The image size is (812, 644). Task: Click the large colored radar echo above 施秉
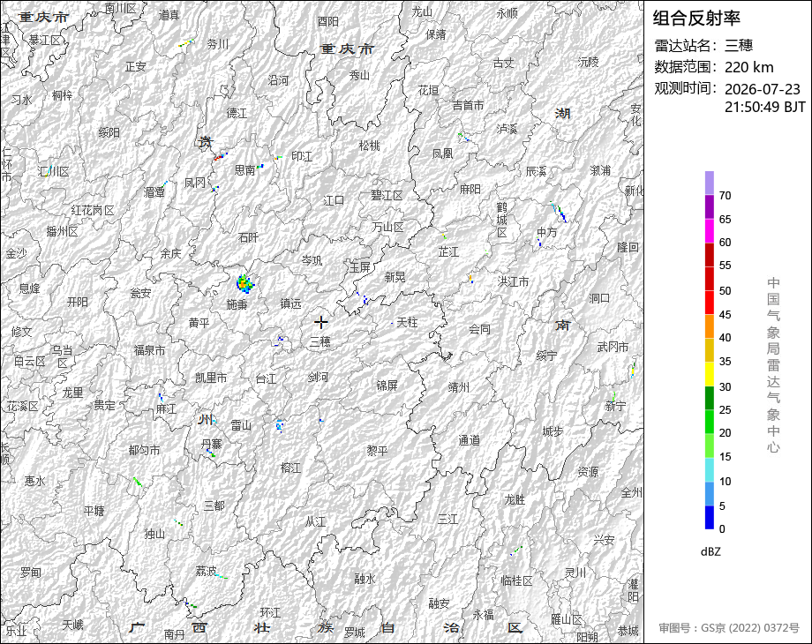coord(245,284)
